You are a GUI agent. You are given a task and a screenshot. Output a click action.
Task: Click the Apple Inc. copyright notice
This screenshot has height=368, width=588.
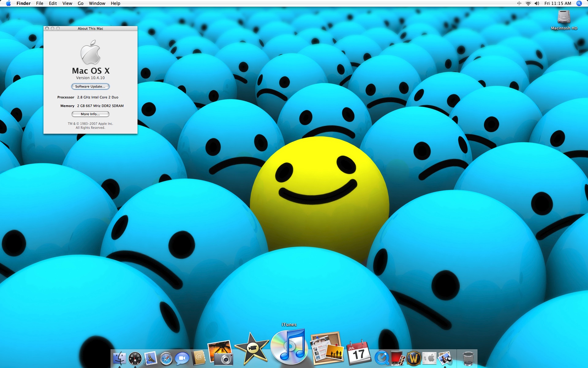pyautogui.click(x=90, y=126)
